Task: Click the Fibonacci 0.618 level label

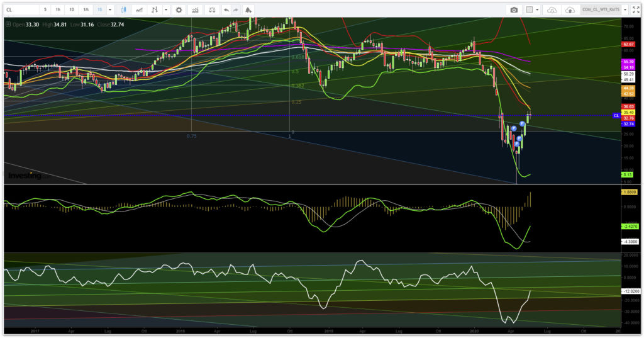Action: point(297,57)
